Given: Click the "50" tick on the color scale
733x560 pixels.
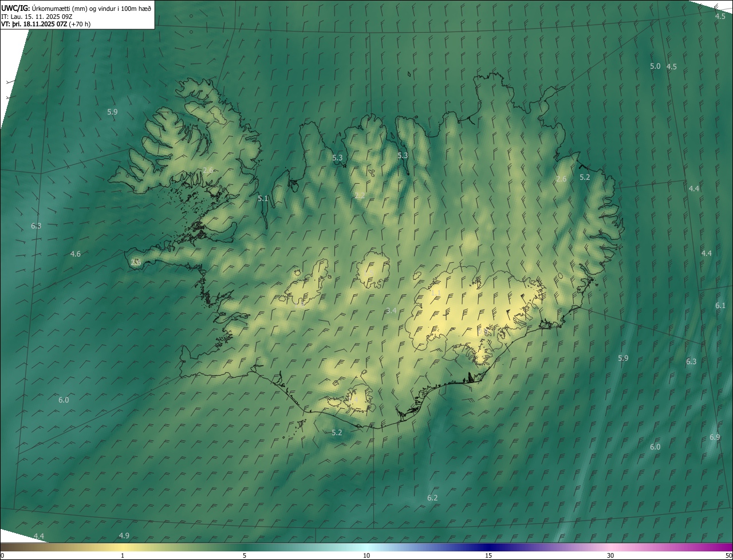Looking at the screenshot, I should pyautogui.click(x=728, y=555).
